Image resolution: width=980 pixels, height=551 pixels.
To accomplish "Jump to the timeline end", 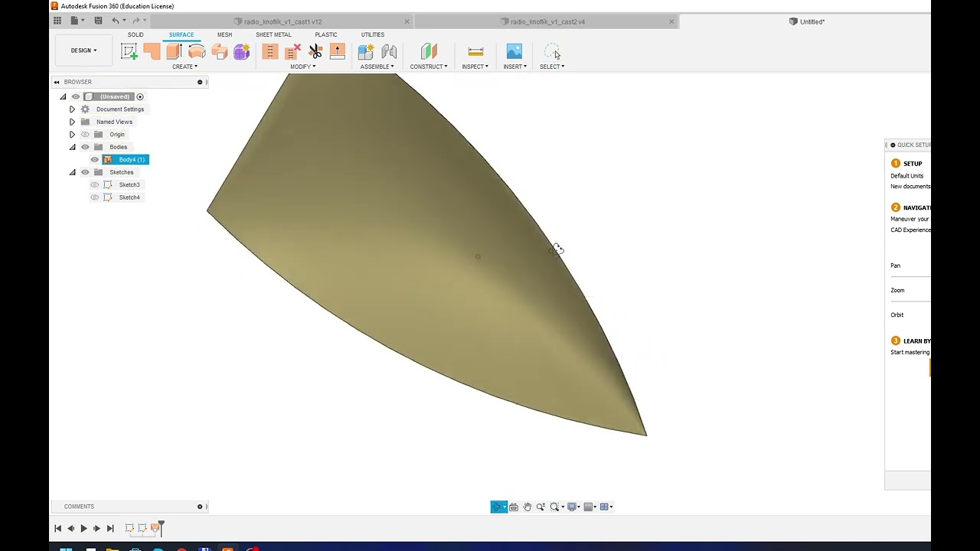I will tap(110, 528).
